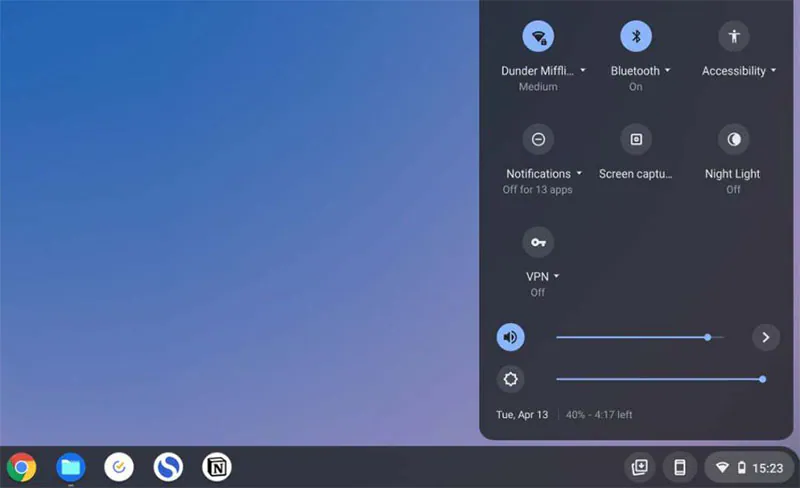Toggle Do Not Disturb notifications button
The width and height of the screenshot is (800, 488).
click(x=538, y=139)
